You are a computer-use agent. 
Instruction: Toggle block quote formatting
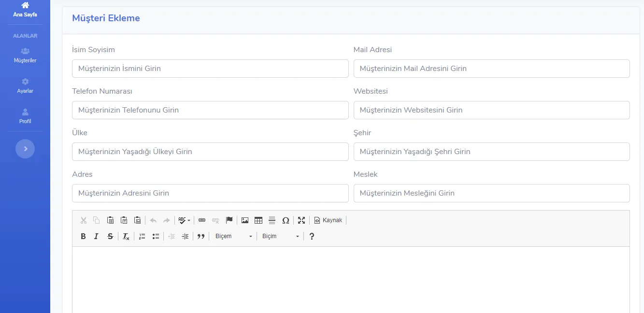[x=201, y=236]
